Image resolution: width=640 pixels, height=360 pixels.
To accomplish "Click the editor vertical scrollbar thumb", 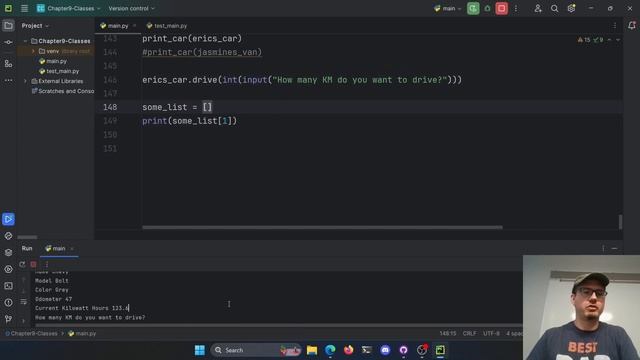I will (x=620, y=222).
